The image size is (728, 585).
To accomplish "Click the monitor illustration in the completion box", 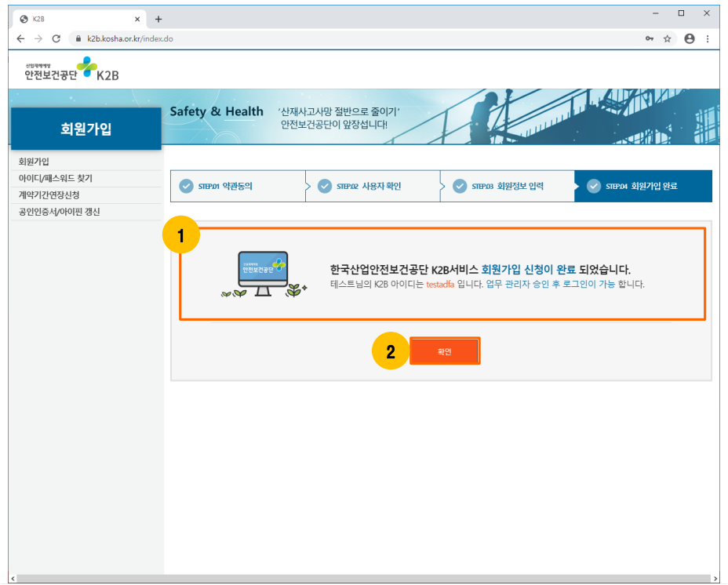I will click(264, 274).
